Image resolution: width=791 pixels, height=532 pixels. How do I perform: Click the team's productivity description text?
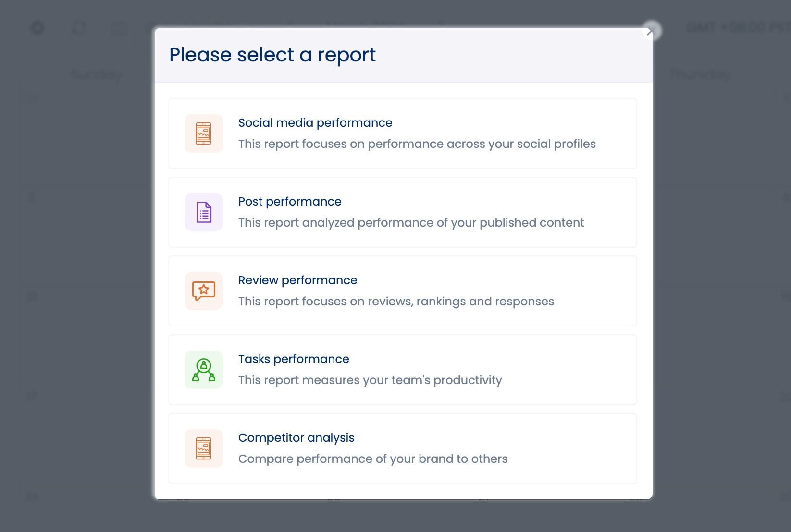(370, 380)
